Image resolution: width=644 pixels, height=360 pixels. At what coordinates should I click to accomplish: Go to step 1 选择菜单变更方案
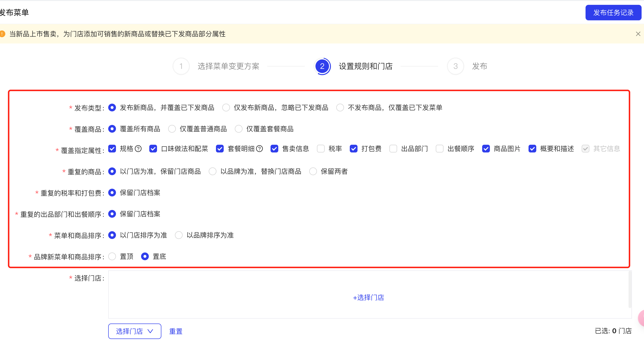[216, 66]
